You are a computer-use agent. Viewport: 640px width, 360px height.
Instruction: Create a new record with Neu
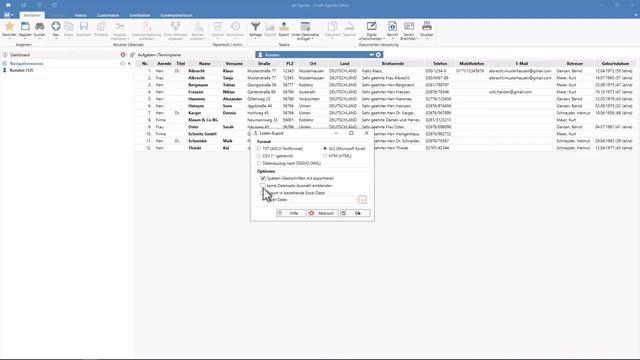pos(56,29)
